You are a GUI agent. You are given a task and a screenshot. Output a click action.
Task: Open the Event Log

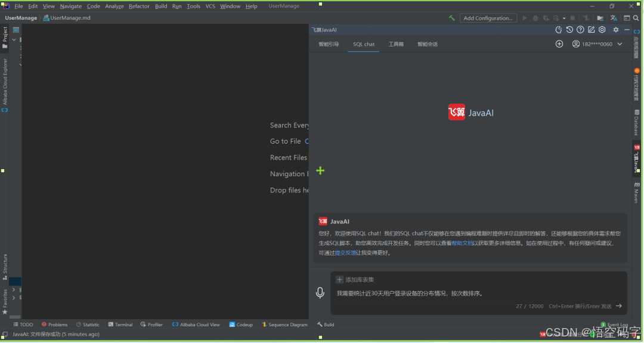[x=614, y=325]
